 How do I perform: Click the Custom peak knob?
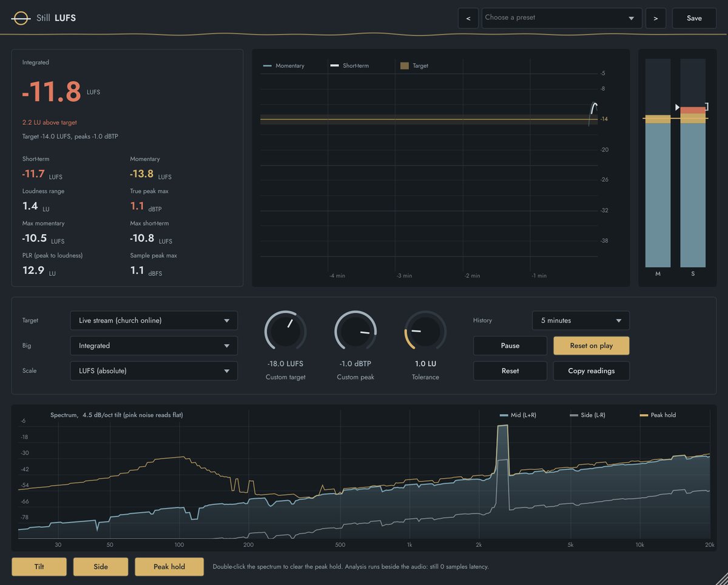click(356, 332)
